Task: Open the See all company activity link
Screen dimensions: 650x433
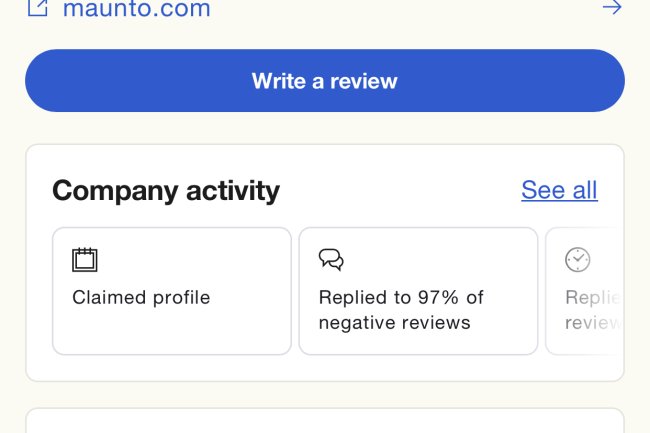Action: click(559, 190)
